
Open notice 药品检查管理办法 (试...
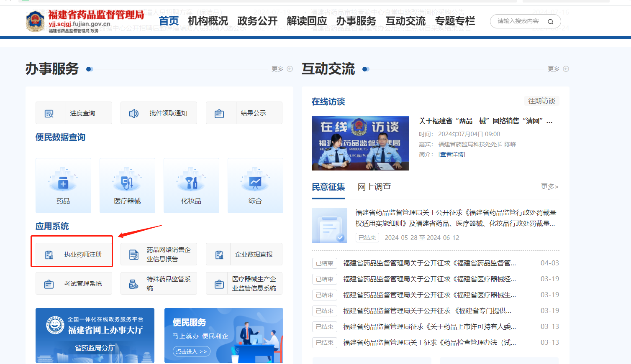429,343
